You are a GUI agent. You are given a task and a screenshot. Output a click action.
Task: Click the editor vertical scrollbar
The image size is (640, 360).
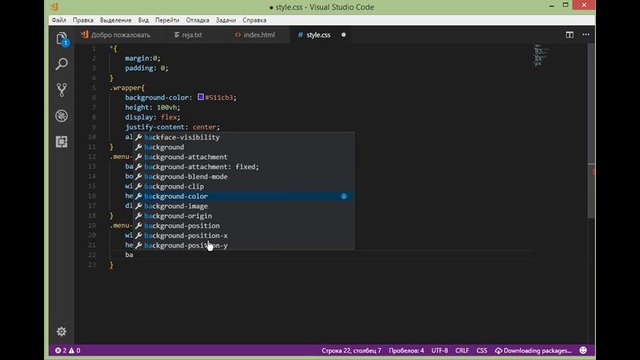(591, 131)
